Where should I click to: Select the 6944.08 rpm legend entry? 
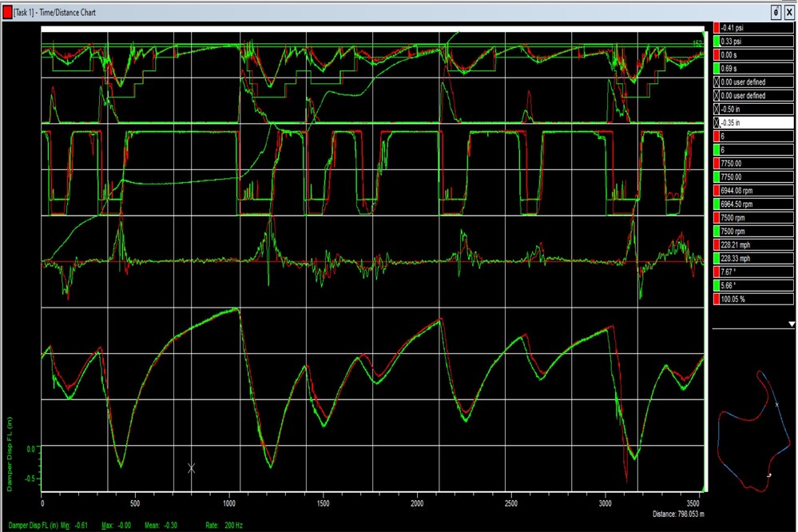[753, 190]
